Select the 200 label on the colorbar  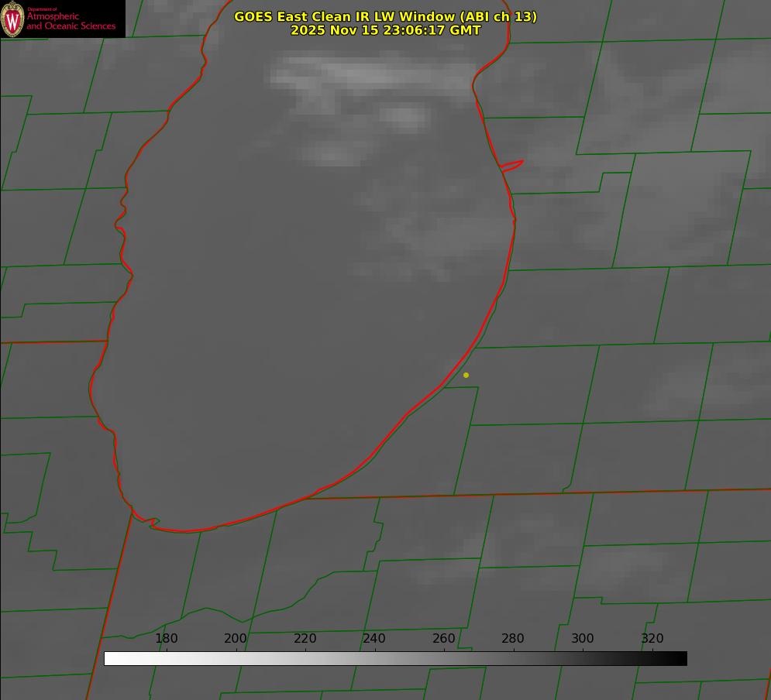236,639
